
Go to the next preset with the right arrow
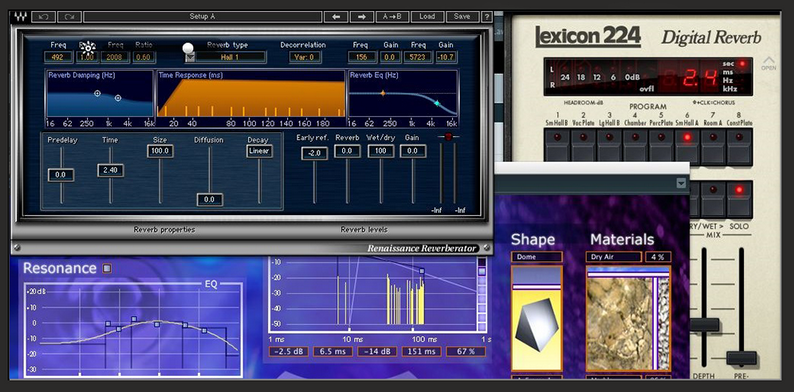362,16
